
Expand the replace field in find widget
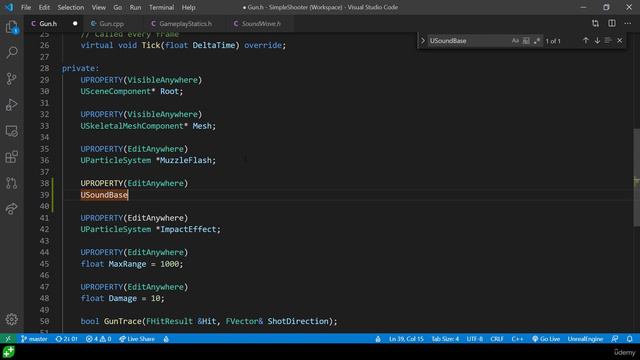point(423,41)
